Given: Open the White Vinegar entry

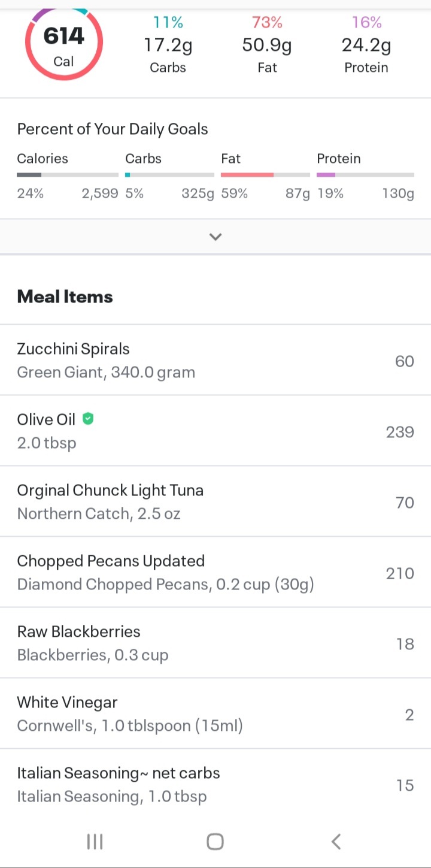Looking at the screenshot, I should (215, 713).
